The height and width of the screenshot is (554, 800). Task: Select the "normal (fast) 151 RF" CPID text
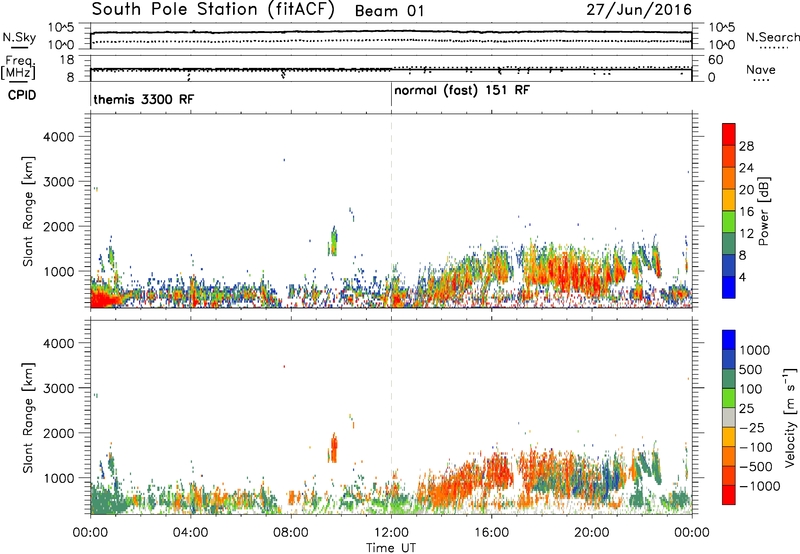(462, 90)
